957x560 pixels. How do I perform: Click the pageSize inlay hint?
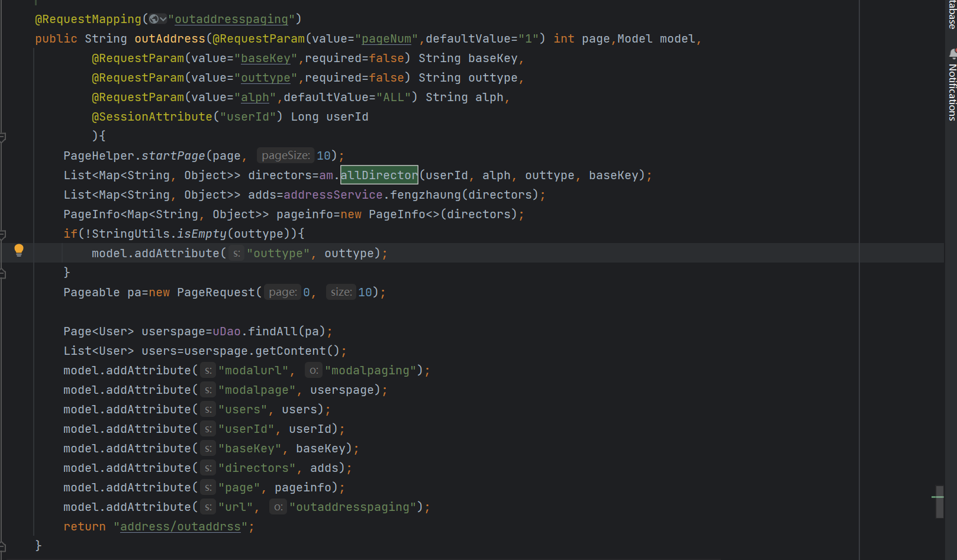[285, 156]
